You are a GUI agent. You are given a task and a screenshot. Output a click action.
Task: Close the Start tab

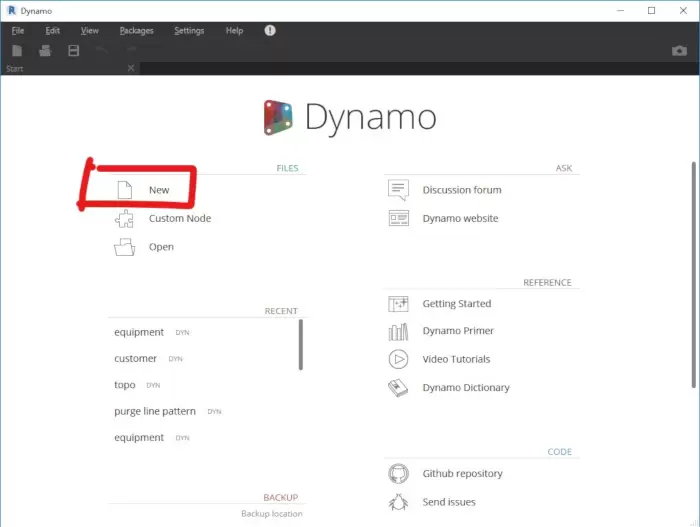(130, 68)
